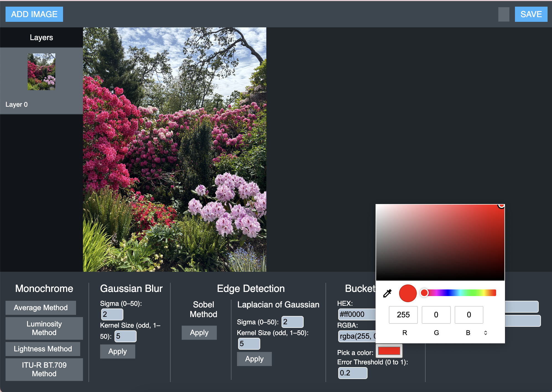Click the Gaussian Blur Apply button
Image resolution: width=552 pixels, height=392 pixels.
coord(118,351)
